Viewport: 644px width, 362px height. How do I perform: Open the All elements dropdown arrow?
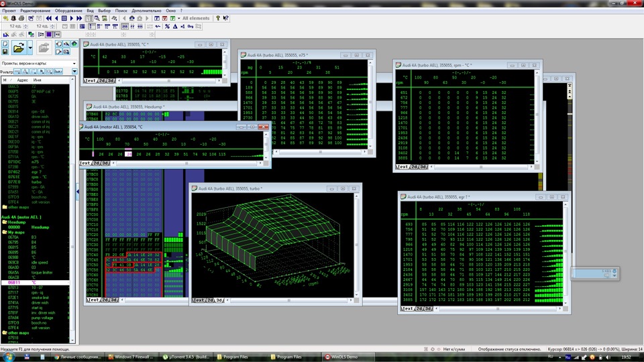(178, 18)
